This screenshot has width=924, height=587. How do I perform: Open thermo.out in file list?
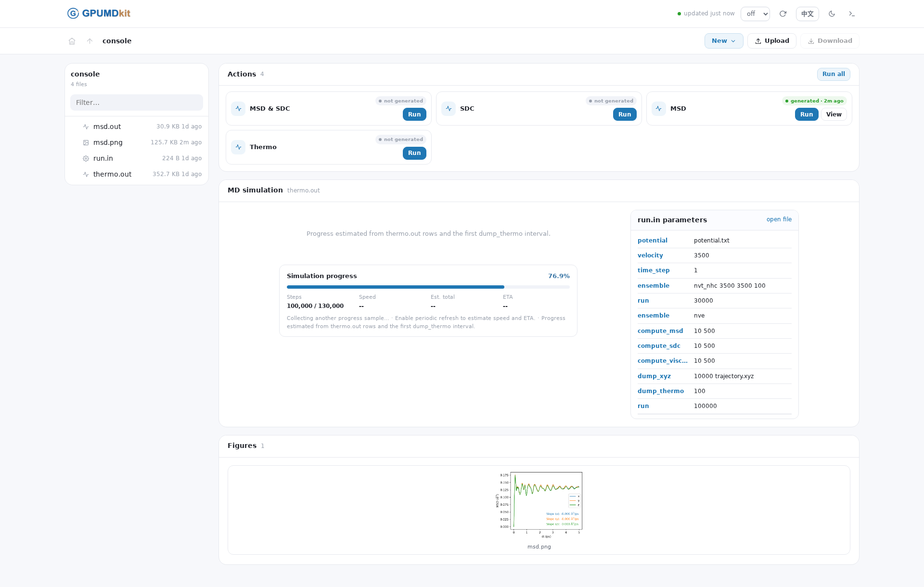[x=137, y=174]
